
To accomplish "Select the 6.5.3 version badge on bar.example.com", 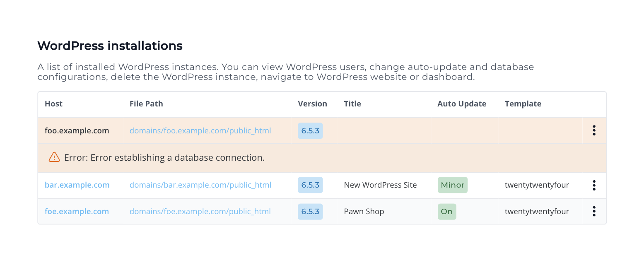I will (310, 185).
